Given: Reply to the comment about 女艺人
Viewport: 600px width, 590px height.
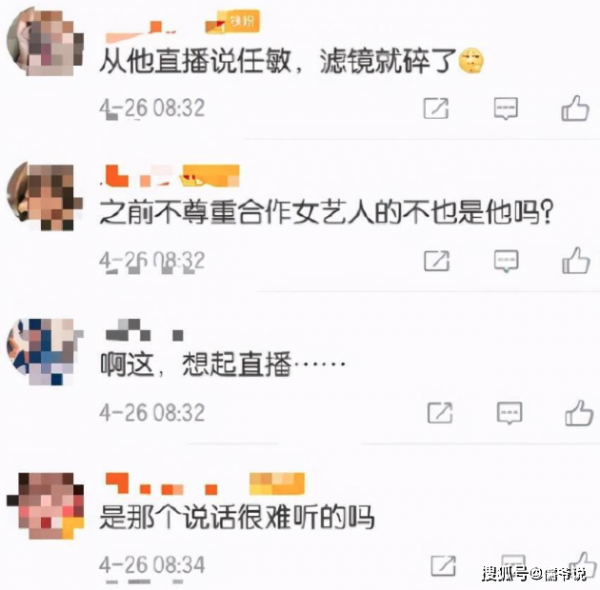Looking at the screenshot, I should (x=506, y=261).
